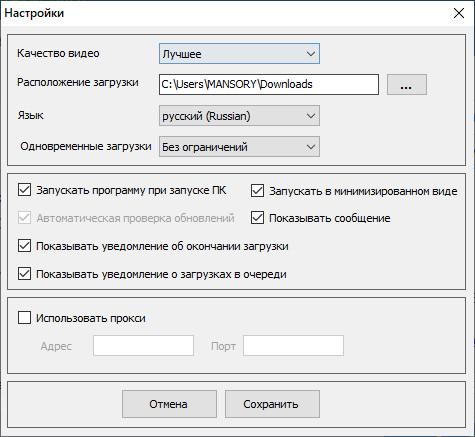Screen dimensions: 475x437
Task: Toggle notification о загрузках в очереди
Action: click(24, 274)
